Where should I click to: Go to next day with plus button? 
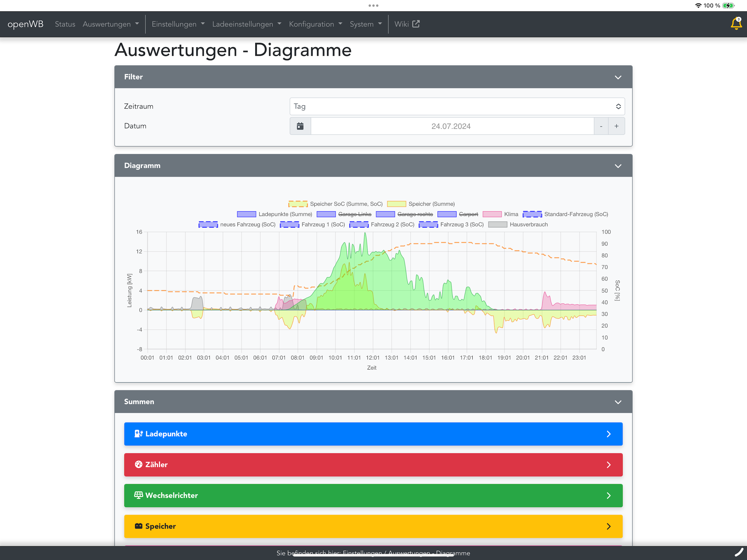pos(617,126)
